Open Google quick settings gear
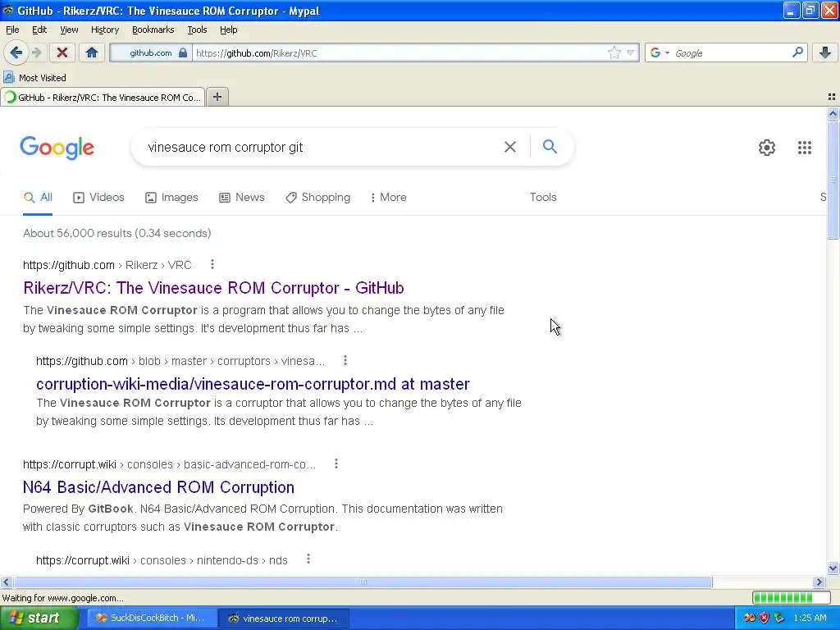 pyautogui.click(x=767, y=148)
